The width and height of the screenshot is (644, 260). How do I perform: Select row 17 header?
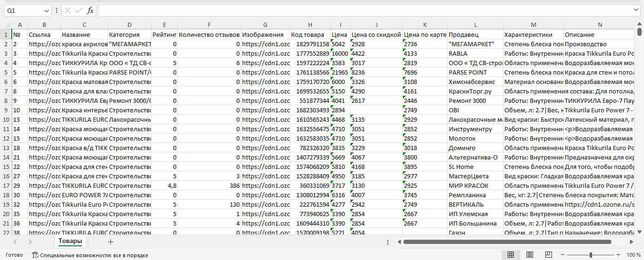pyautogui.click(x=6, y=185)
